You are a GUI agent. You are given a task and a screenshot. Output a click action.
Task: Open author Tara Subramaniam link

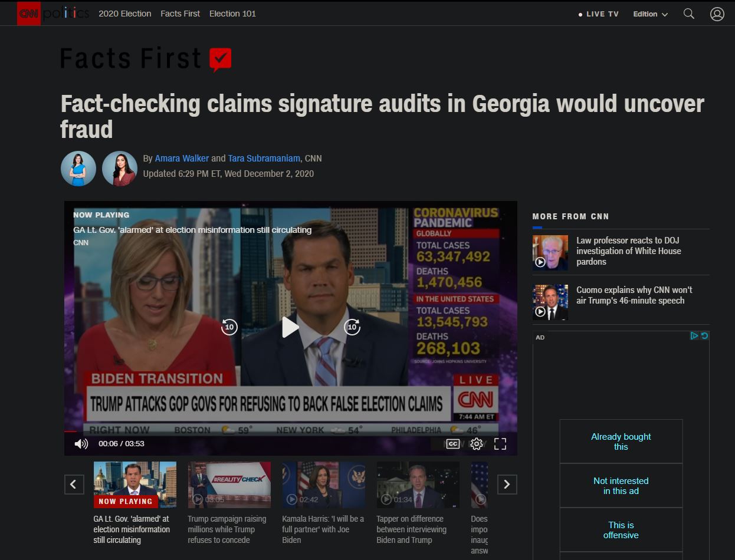(x=264, y=158)
